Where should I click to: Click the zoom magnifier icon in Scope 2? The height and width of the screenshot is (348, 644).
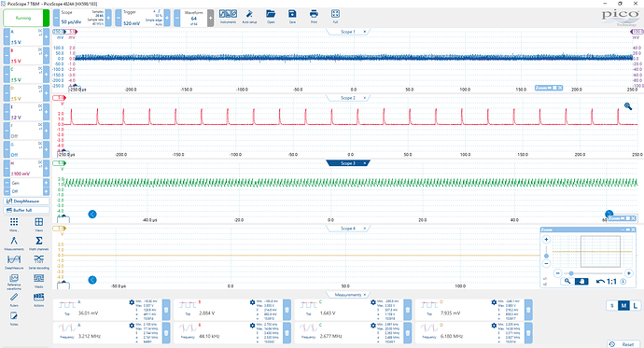click(628, 106)
